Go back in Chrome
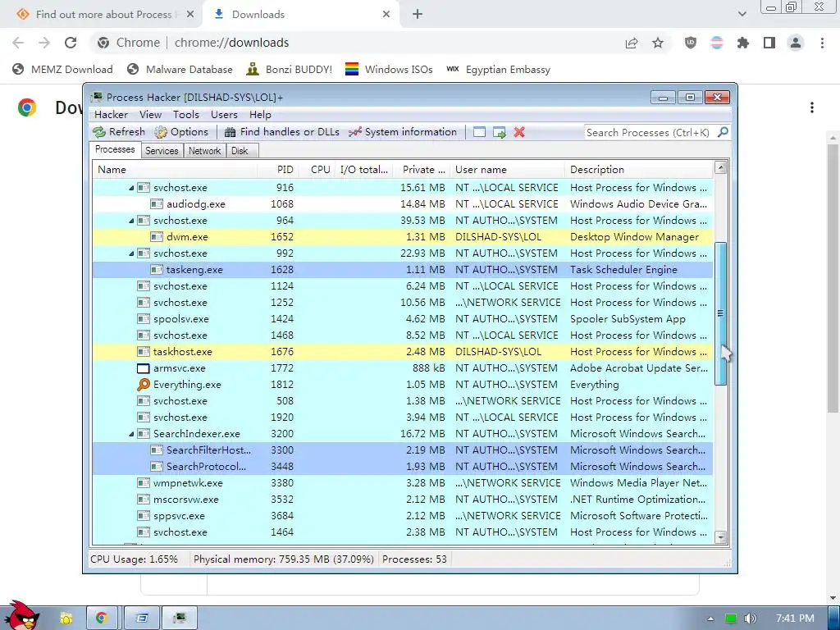The image size is (840, 630). pyautogui.click(x=18, y=43)
